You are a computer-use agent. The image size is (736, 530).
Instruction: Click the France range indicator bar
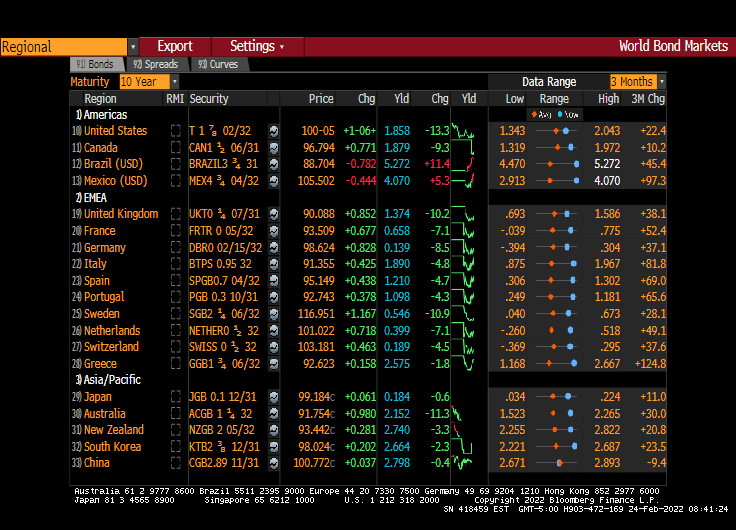[x=554, y=231]
